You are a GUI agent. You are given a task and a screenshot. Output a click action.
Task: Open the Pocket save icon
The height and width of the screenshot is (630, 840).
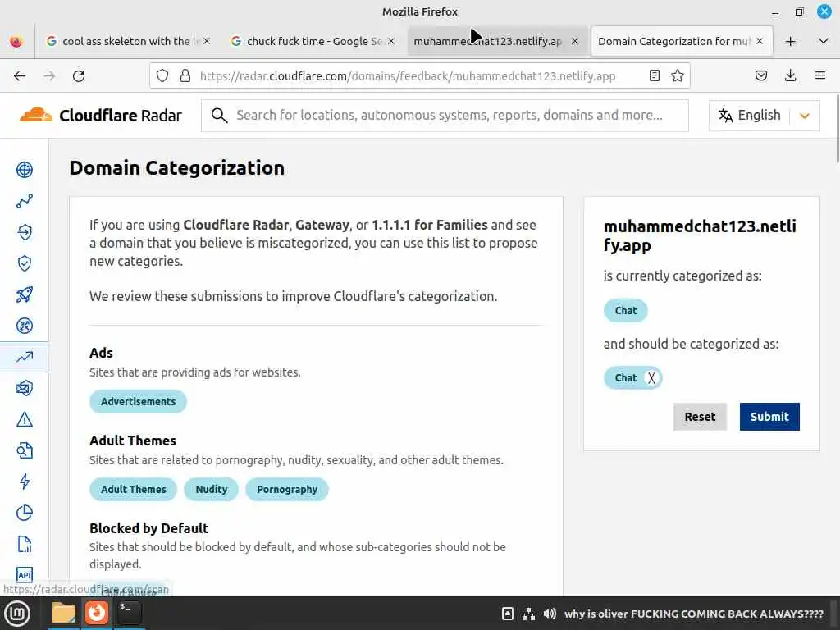click(760, 76)
